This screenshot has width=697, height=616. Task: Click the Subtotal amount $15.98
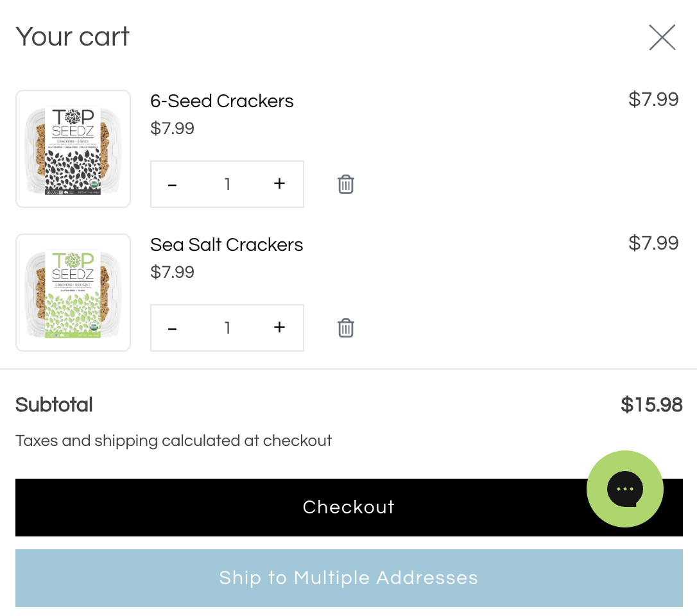click(x=651, y=405)
